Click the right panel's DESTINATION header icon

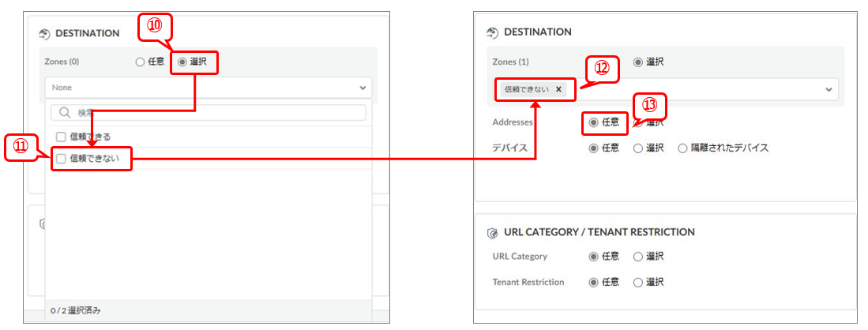point(493,32)
